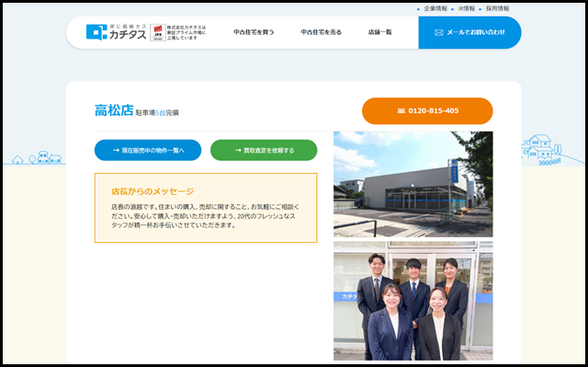Open 中古住宅を買う menu item

pos(254,32)
